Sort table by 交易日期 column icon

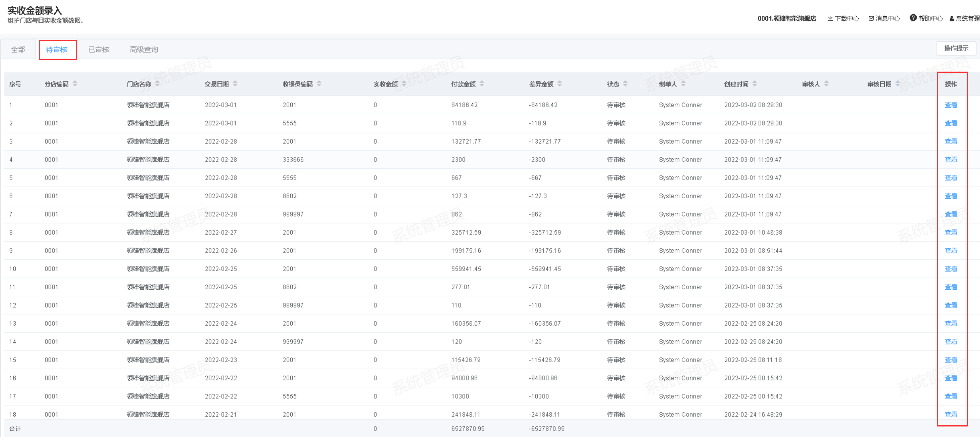pyautogui.click(x=235, y=84)
